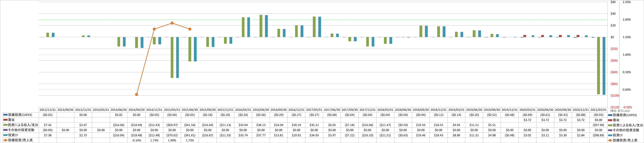Select the $2.84 investment CF cell
This screenshot has height=143, width=644.
580,135
